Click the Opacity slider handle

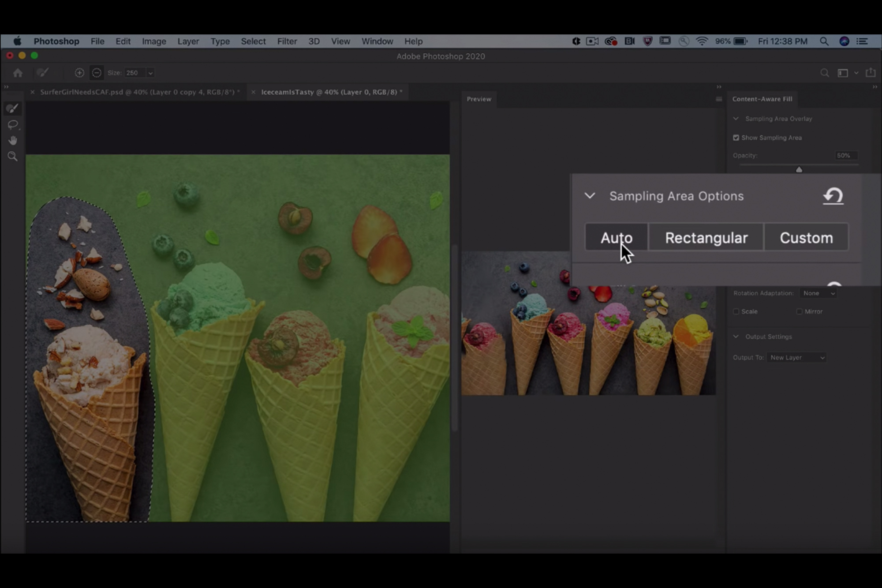click(x=799, y=169)
